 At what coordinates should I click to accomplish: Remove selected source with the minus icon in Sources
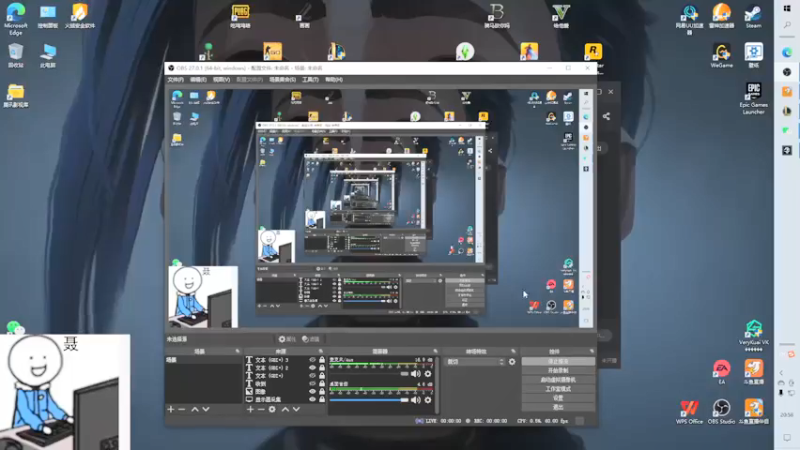point(261,409)
